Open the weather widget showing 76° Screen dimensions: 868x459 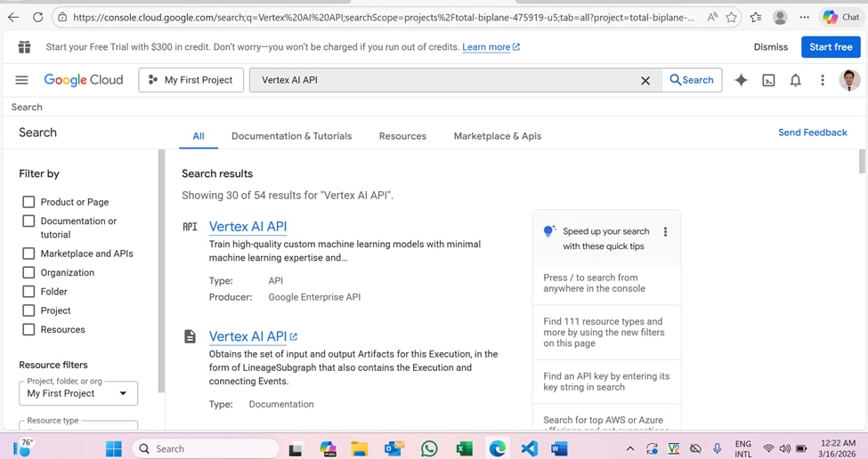click(22, 448)
